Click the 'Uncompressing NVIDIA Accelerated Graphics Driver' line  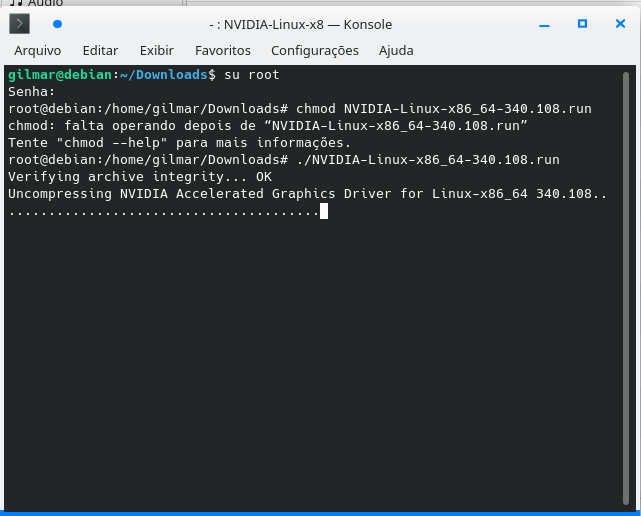tap(307, 193)
